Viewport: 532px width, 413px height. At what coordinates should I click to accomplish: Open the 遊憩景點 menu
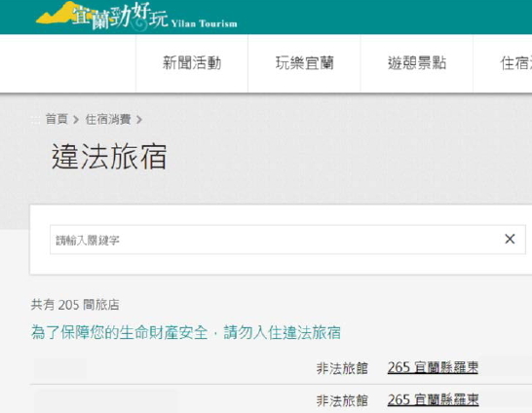417,63
